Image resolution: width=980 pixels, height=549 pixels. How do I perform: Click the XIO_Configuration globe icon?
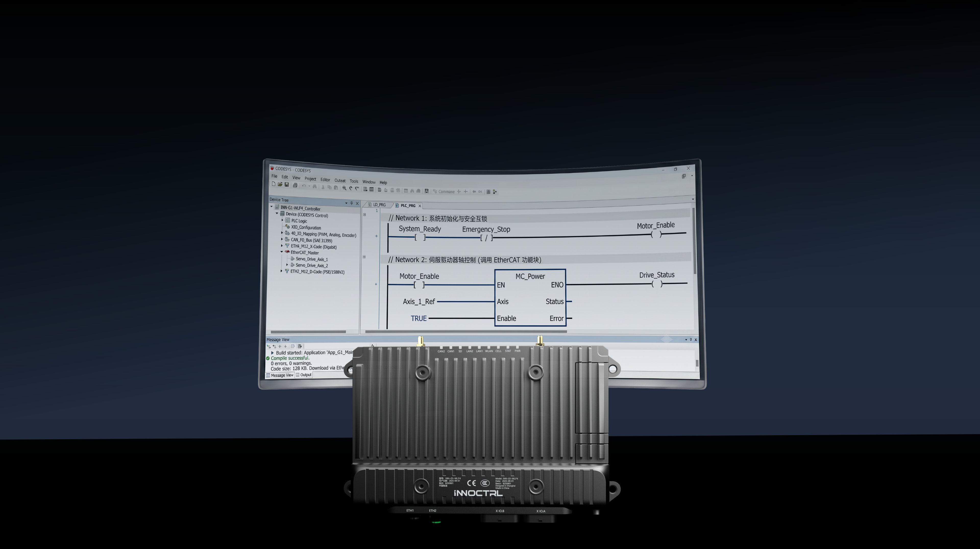coord(288,227)
